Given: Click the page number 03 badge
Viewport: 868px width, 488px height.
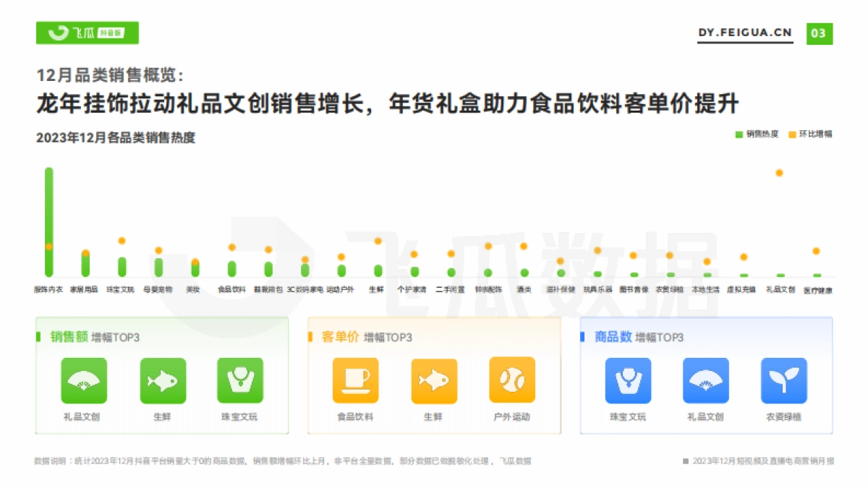Looking at the screenshot, I should [x=820, y=33].
